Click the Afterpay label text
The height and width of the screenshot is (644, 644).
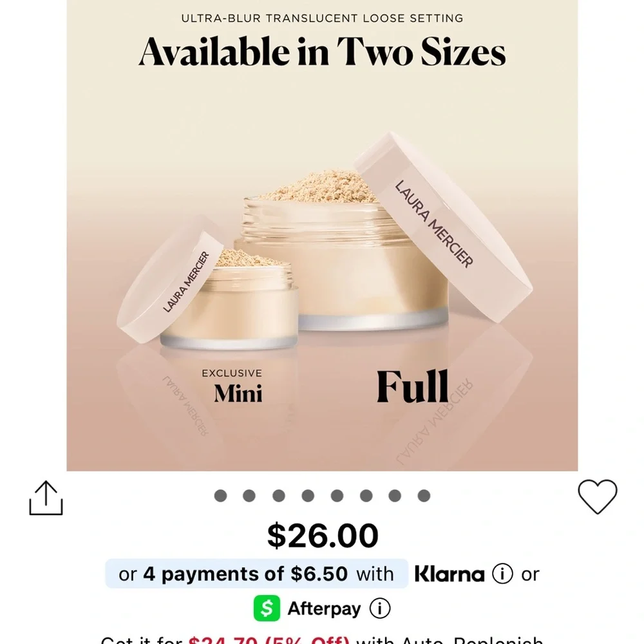(324, 609)
